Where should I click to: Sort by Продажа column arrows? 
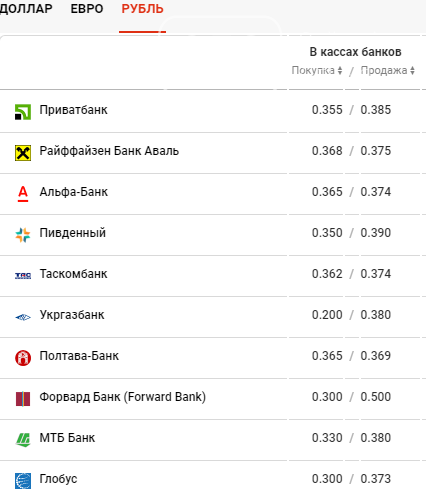[412, 70]
